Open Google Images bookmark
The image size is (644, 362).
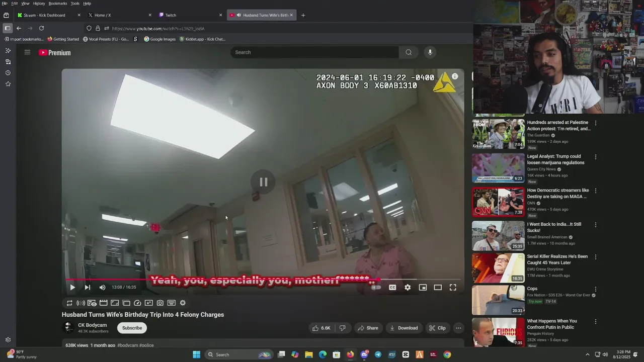click(x=159, y=39)
